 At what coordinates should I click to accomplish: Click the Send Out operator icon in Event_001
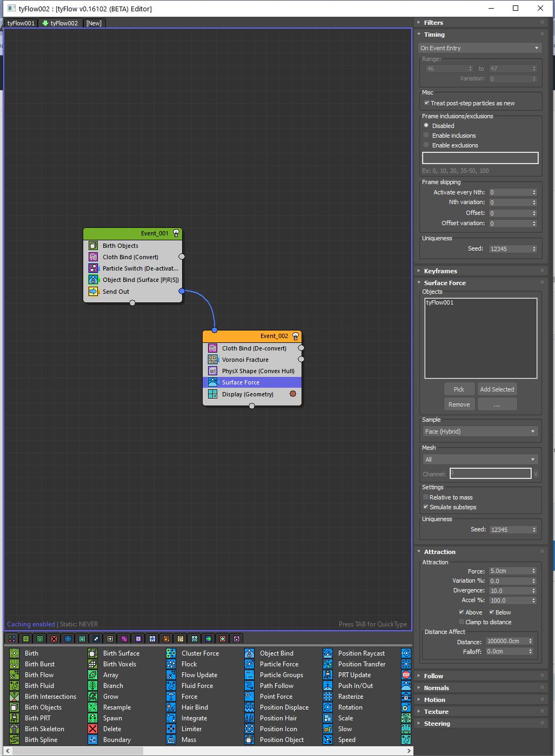[x=93, y=292]
